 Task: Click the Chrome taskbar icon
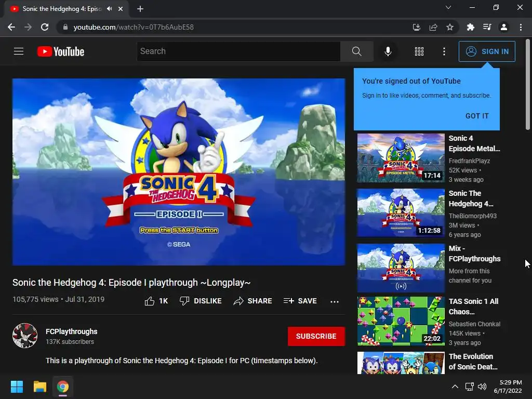(x=63, y=387)
